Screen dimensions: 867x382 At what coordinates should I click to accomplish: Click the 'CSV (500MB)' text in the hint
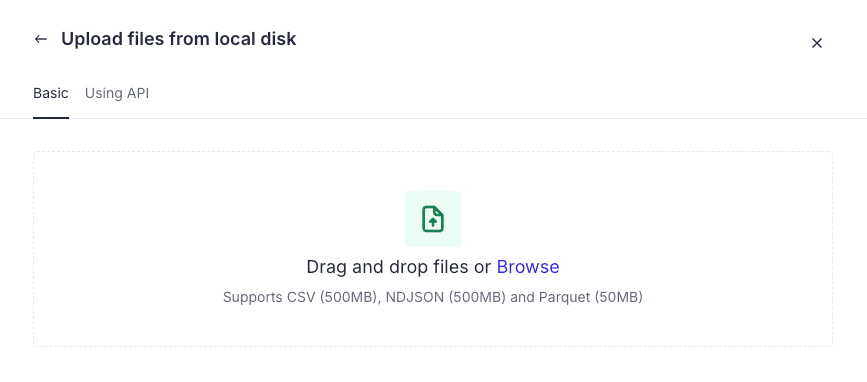tap(333, 297)
